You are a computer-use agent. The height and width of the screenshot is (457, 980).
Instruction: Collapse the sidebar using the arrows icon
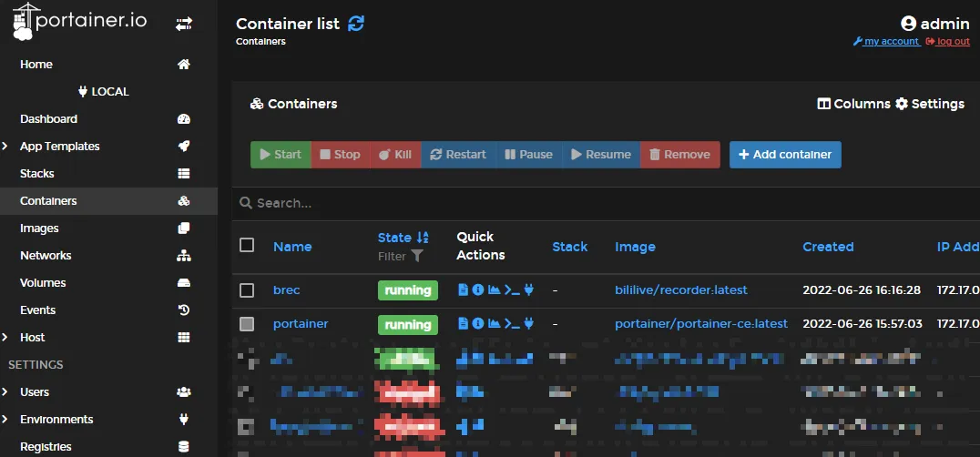(x=183, y=24)
